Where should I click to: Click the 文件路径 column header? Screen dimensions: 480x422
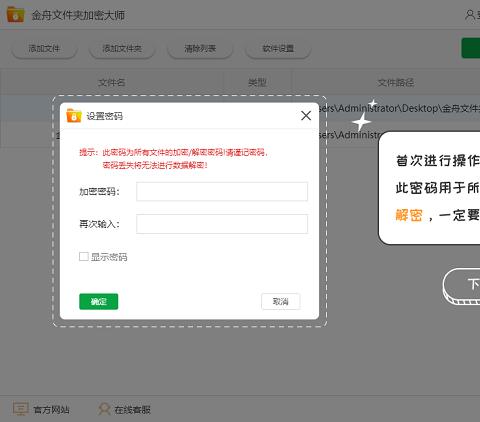tap(396, 82)
